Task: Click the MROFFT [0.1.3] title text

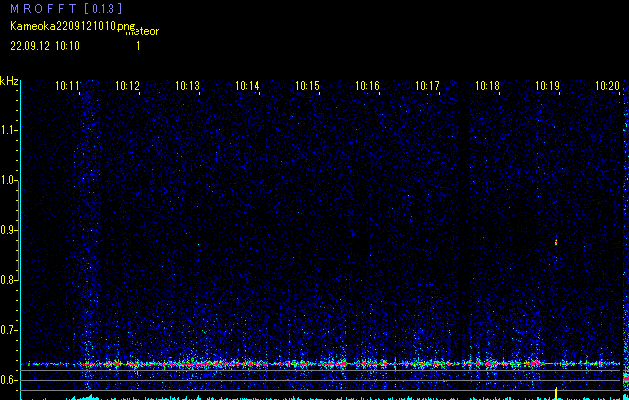Action: point(66,8)
